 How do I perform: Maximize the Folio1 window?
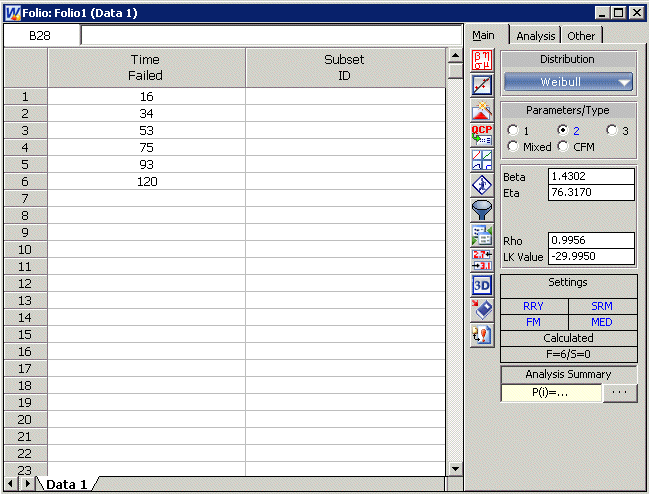[618, 13]
